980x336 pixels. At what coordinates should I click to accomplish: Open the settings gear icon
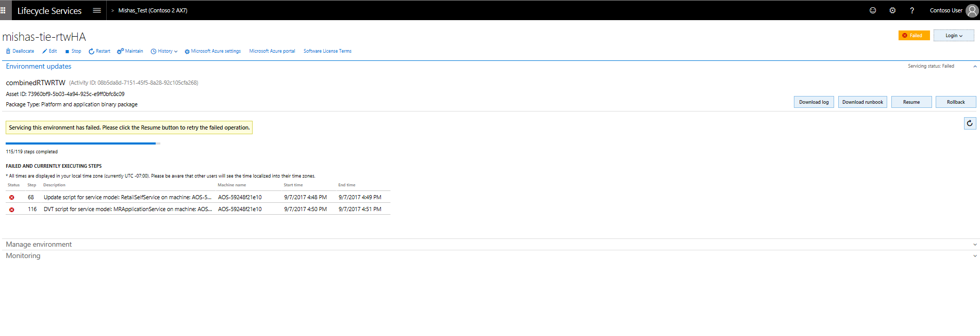(x=892, y=10)
